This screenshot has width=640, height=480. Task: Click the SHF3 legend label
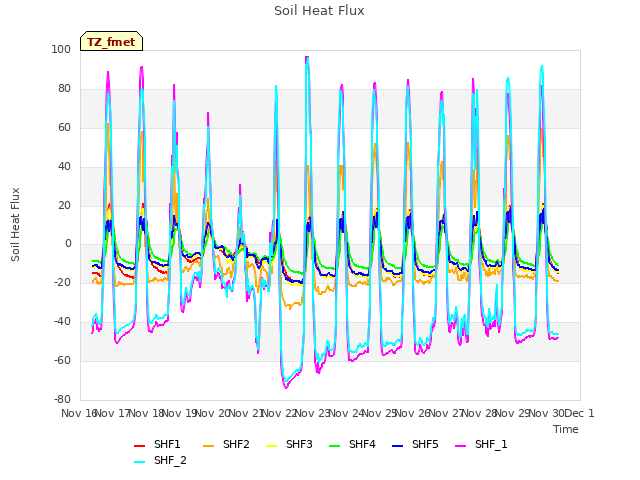(x=299, y=444)
